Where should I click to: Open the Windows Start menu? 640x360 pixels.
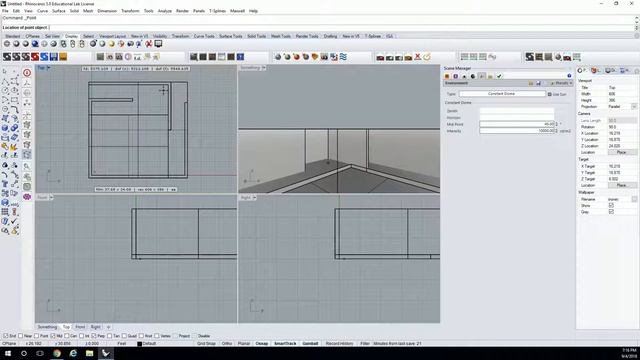[8, 353]
